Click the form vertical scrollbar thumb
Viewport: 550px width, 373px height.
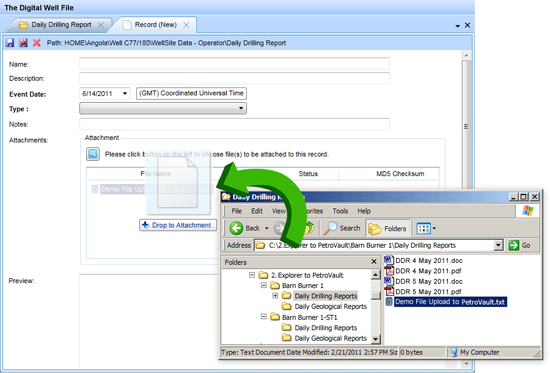pyautogui.click(x=466, y=126)
